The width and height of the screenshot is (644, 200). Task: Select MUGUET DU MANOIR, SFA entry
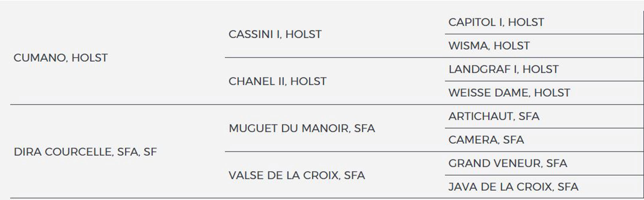[302, 128]
